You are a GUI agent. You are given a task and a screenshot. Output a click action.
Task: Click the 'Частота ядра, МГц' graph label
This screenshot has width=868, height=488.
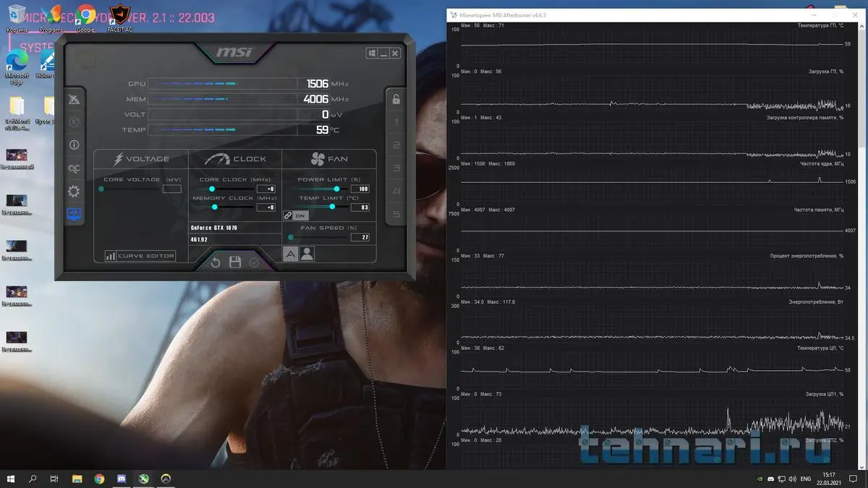pyautogui.click(x=822, y=164)
